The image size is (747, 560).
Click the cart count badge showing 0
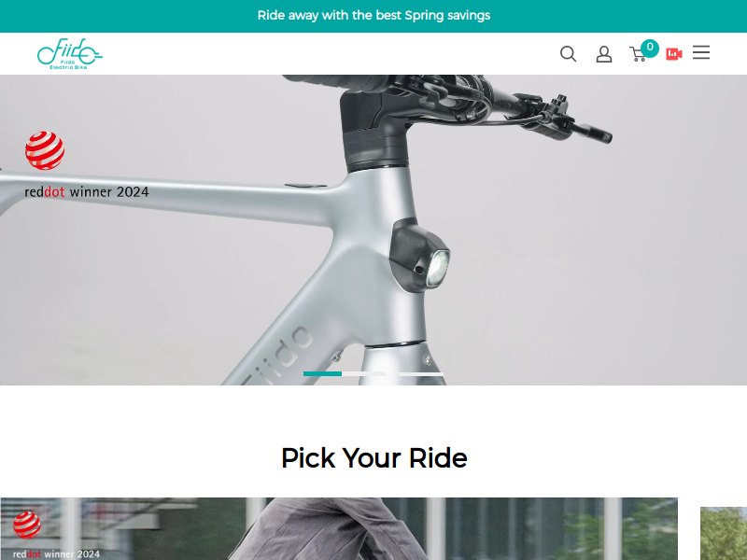tap(650, 49)
